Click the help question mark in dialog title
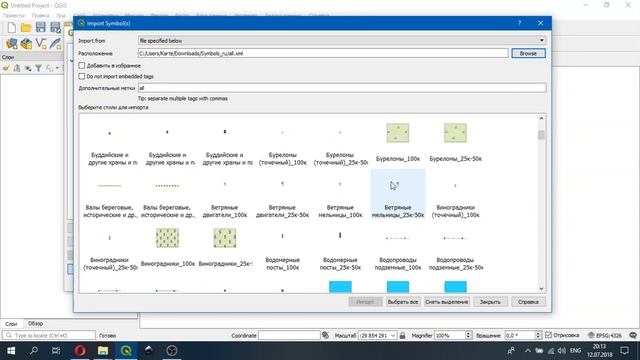The height and width of the screenshot is (360, 640). tap(520, 23)
